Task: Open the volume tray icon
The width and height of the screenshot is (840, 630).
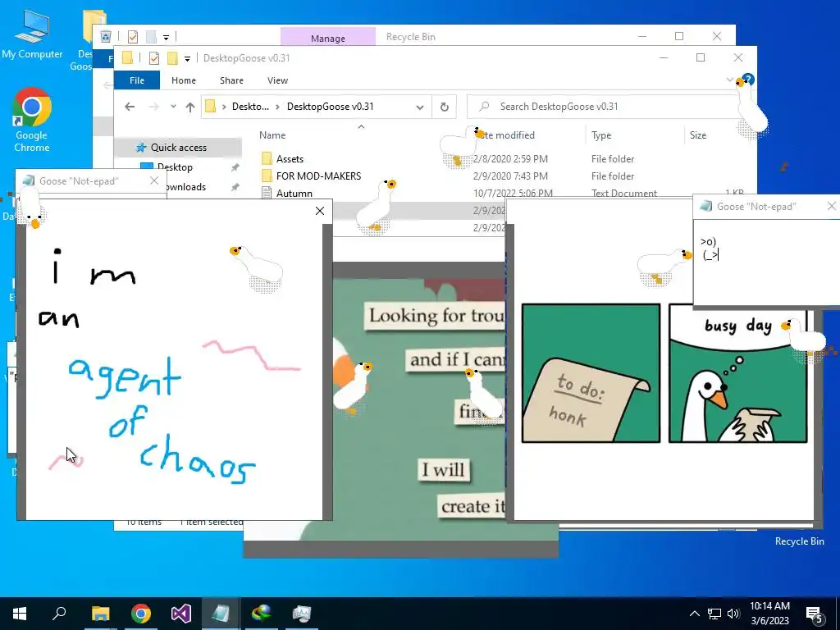Action: pos(733,614)
